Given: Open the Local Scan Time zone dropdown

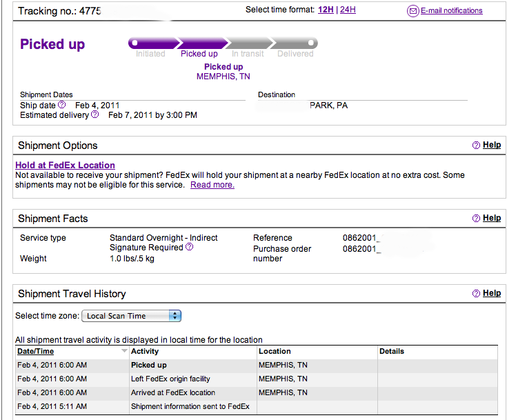Looking at the screenshot, I should pos(131,316).
